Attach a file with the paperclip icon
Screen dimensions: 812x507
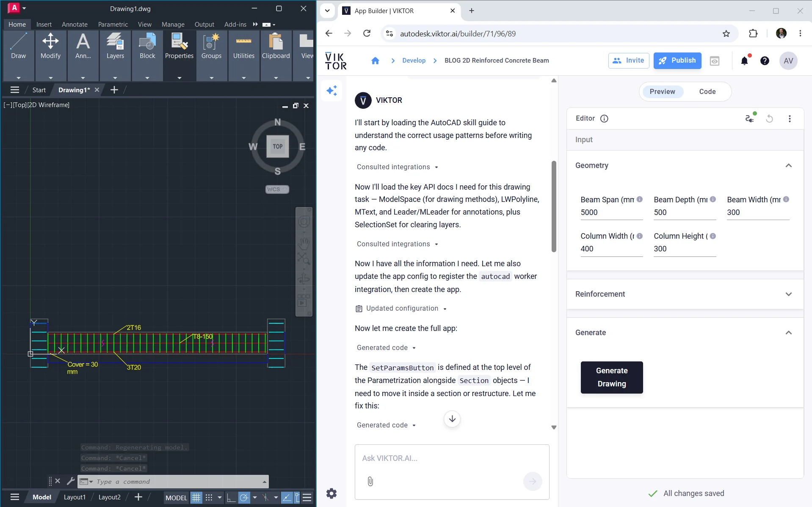click(x=370, y=481)
